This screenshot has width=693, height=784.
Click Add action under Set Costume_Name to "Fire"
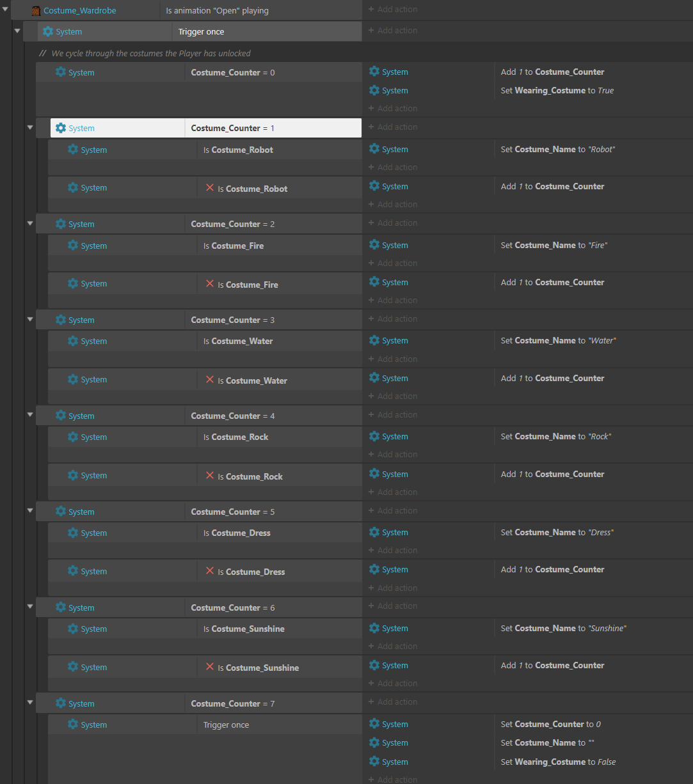point(393,263)
